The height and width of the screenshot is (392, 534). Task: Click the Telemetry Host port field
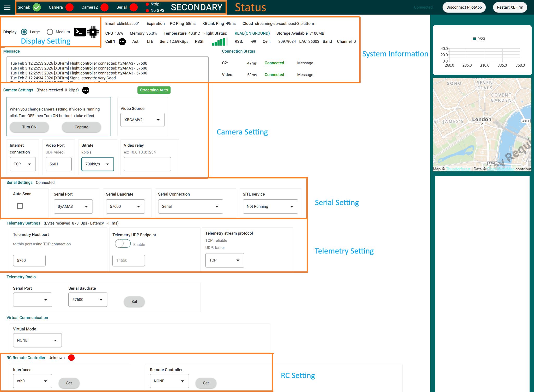coord(29,260)
